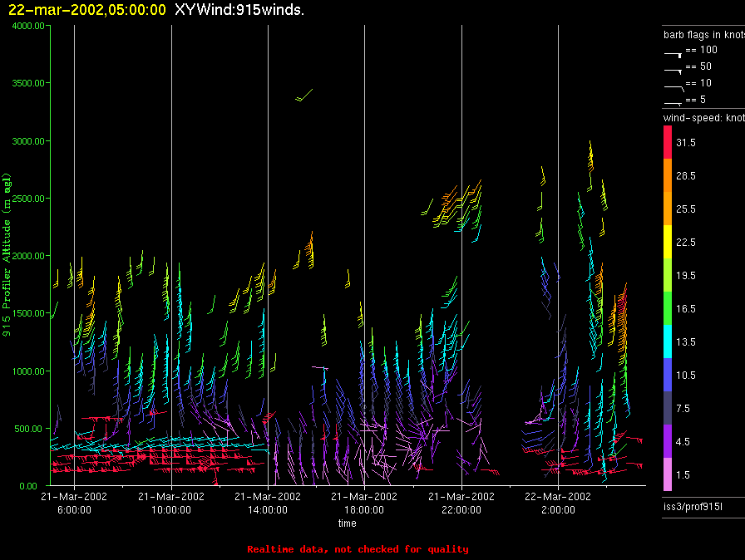The image size is (745, 560).
Task: Click the yellow 22-mar-2002,05:00:00 timestamp title
Action: (x=87, y=10)
